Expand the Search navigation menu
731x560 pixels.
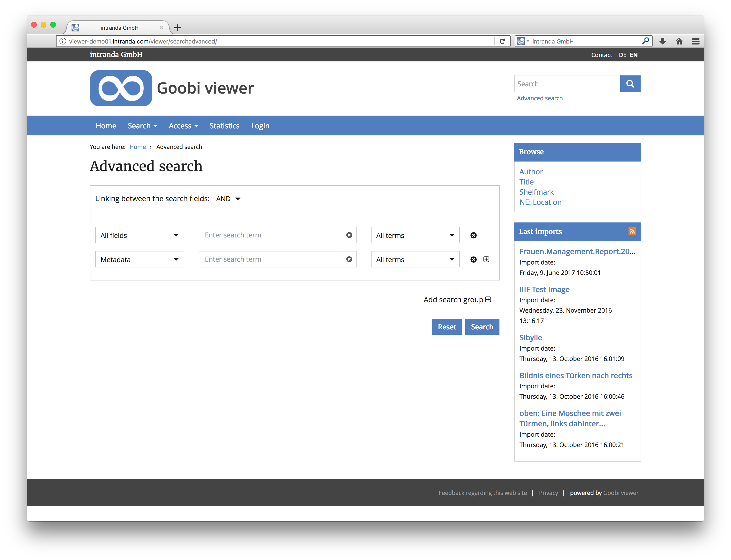(142, 126)
